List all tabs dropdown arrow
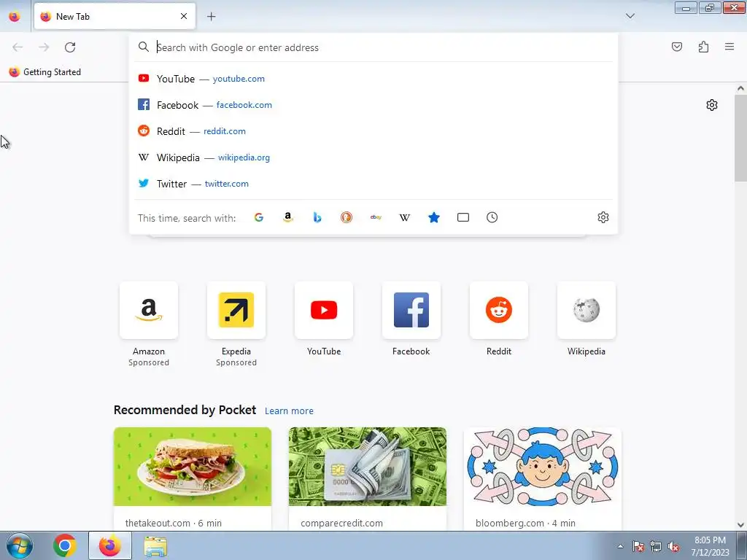 tap(630, 16)
